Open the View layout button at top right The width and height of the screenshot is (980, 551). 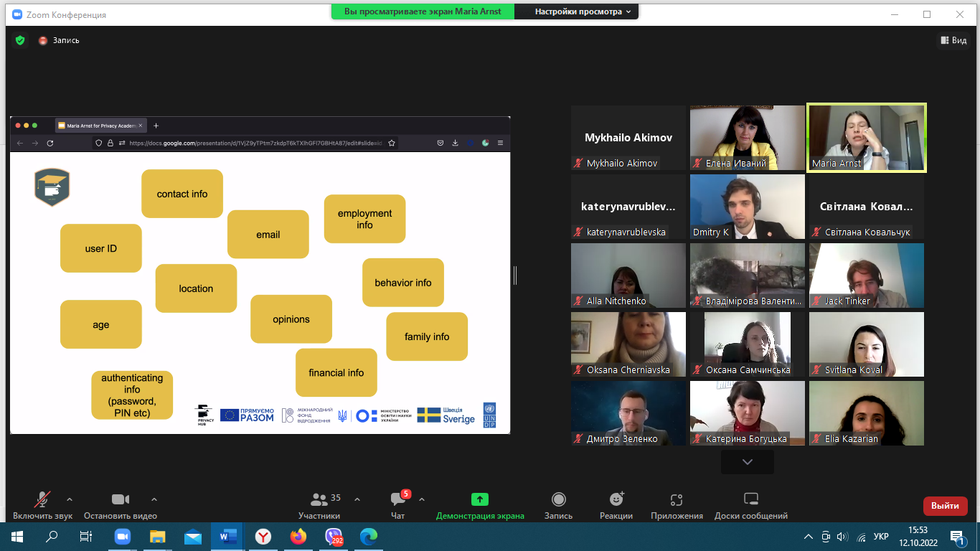[x=953, y=41]
